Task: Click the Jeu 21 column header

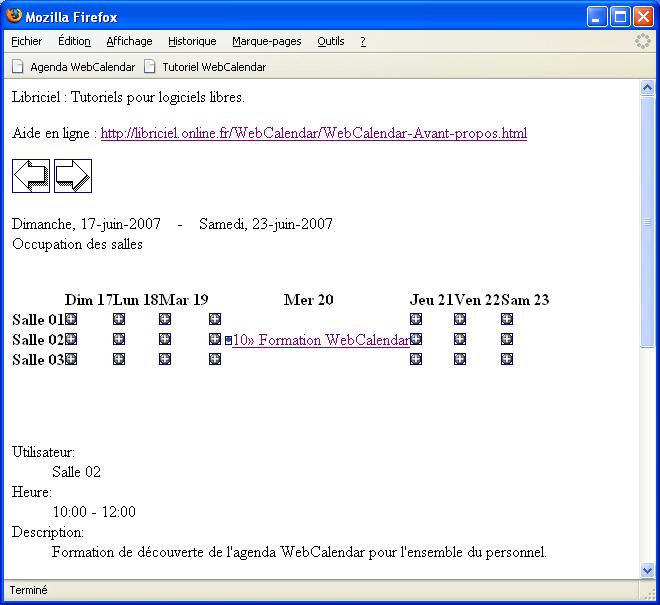Action: click(431, 300)
